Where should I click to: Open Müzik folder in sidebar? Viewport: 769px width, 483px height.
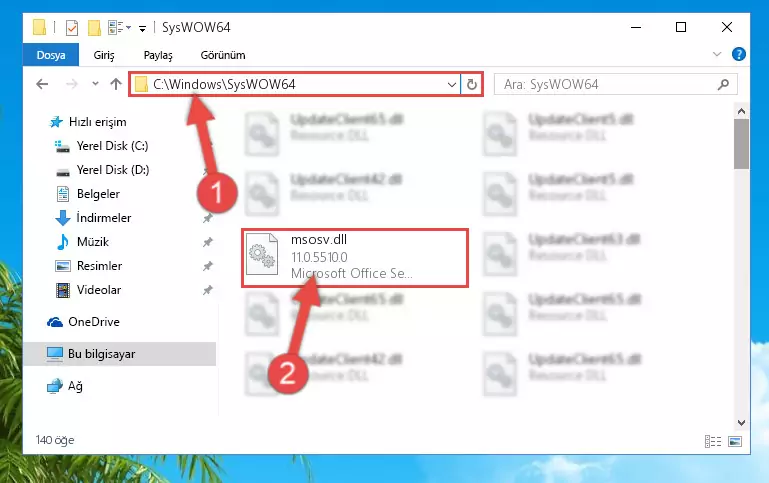(x=93, y=242)
